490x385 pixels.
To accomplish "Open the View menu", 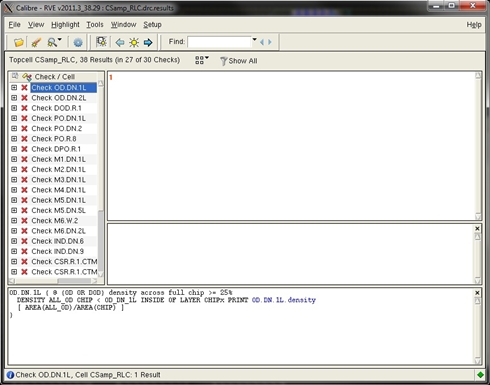I will pos(36,25).
